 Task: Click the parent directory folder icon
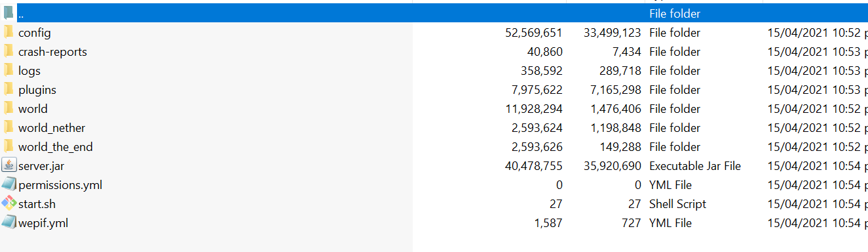pos(9,13)
